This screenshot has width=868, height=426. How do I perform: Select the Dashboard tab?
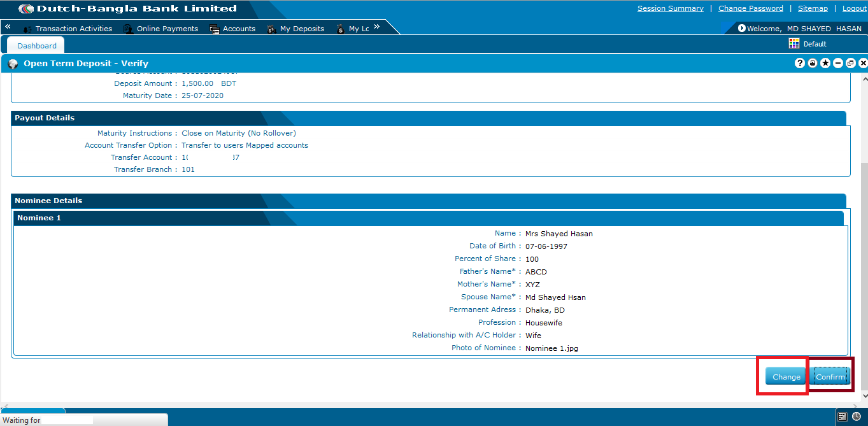[x=35, y=45]
